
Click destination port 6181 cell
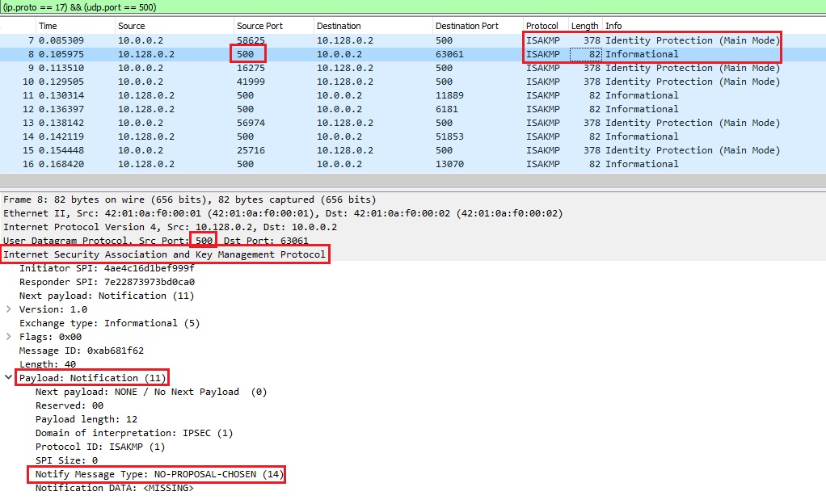click(447, 109)
